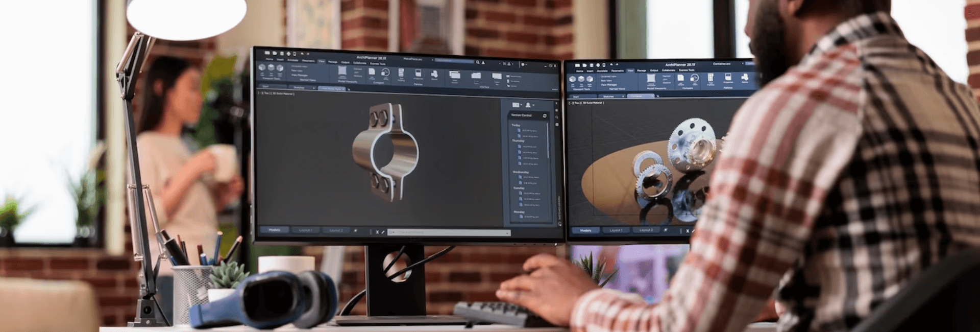The image size is (980, 332).
Task: Click the search magnifier on left monitor
Action: [478, 62]
